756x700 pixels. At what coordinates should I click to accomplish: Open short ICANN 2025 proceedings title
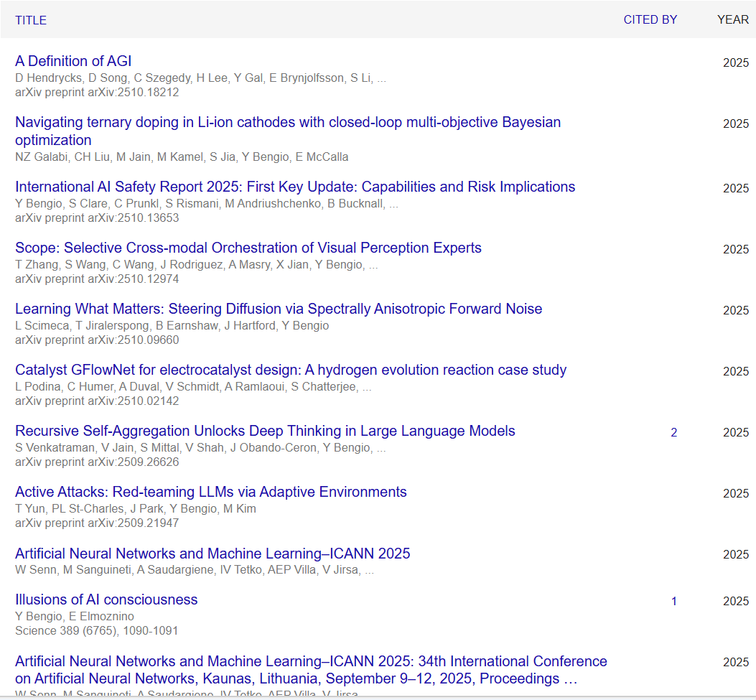pos(213,554)
